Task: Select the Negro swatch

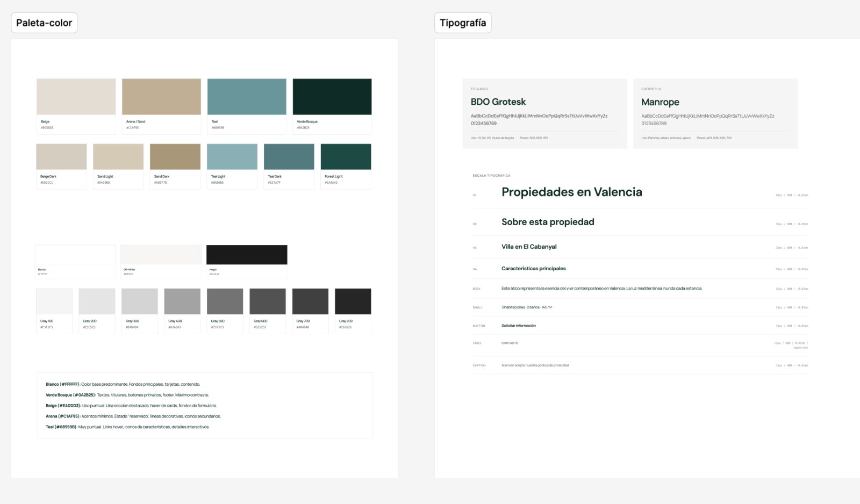Action: pos(247,255)
